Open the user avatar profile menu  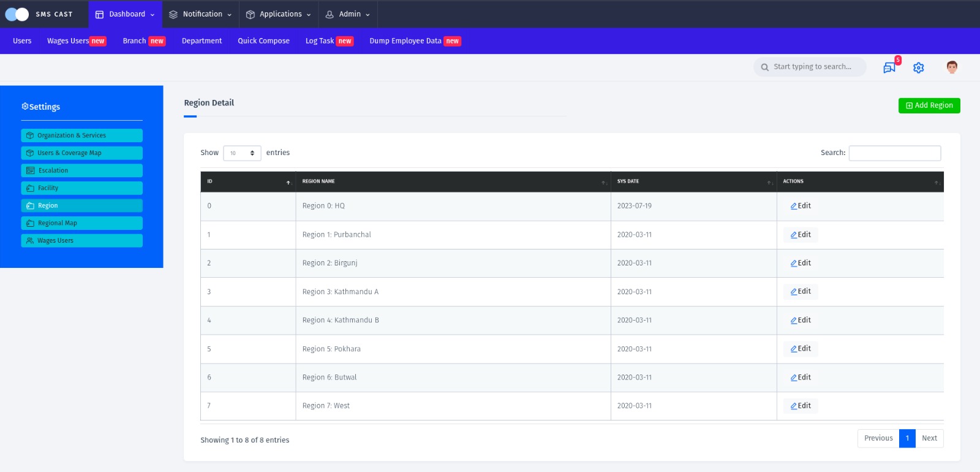pyautogui.click(x=951, y=67)
